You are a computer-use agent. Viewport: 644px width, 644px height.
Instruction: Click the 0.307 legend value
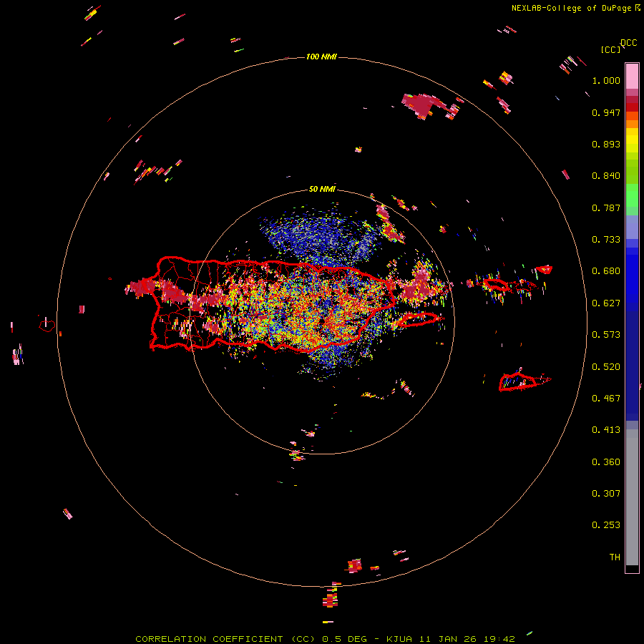[606, 494]
